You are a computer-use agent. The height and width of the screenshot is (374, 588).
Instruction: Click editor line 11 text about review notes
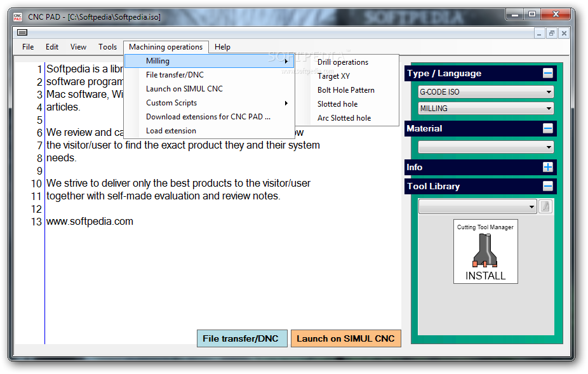pos(163,196)
